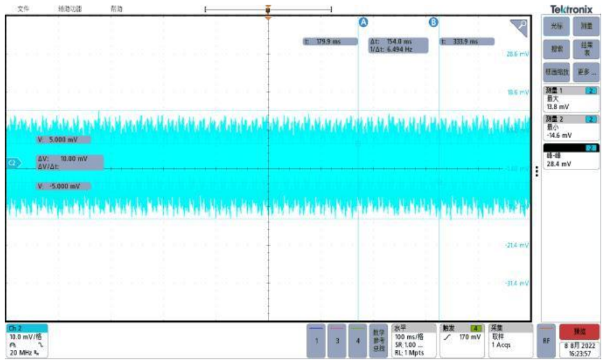Select cursor A marker

coord(363,22)
